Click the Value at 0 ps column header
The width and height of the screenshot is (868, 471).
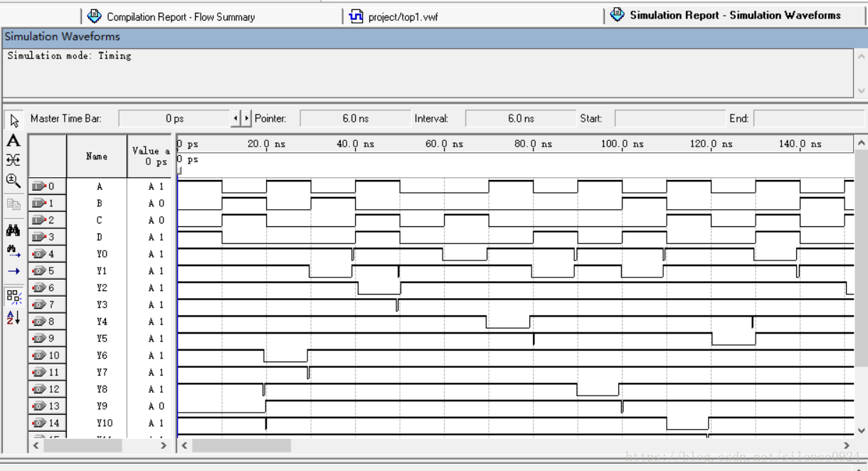(x=149, y=157)
